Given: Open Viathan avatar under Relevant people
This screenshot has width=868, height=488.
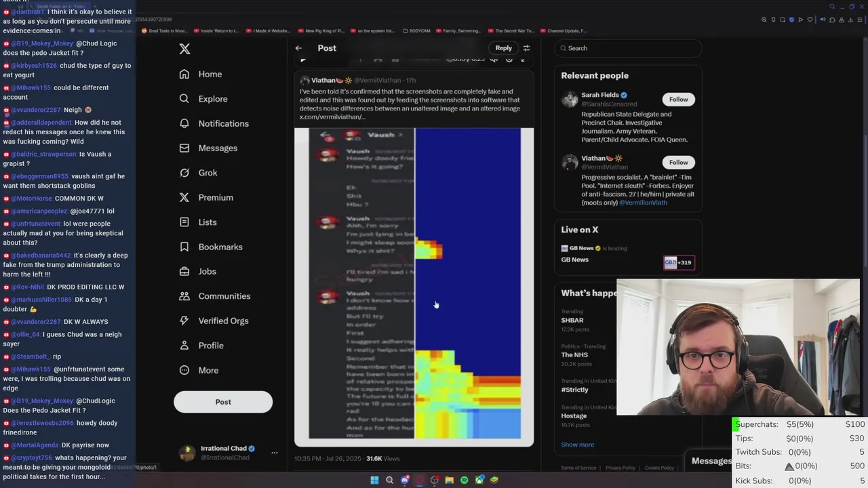Looking at the screenshot, I should (570, 162).
